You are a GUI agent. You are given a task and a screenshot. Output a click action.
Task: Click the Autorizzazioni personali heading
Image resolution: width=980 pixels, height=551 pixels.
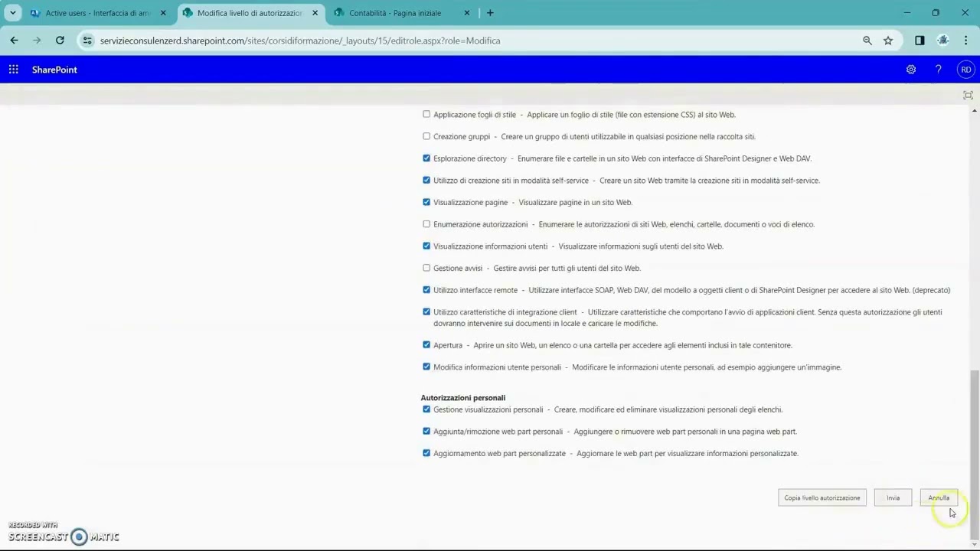click(x=462, y=398)
